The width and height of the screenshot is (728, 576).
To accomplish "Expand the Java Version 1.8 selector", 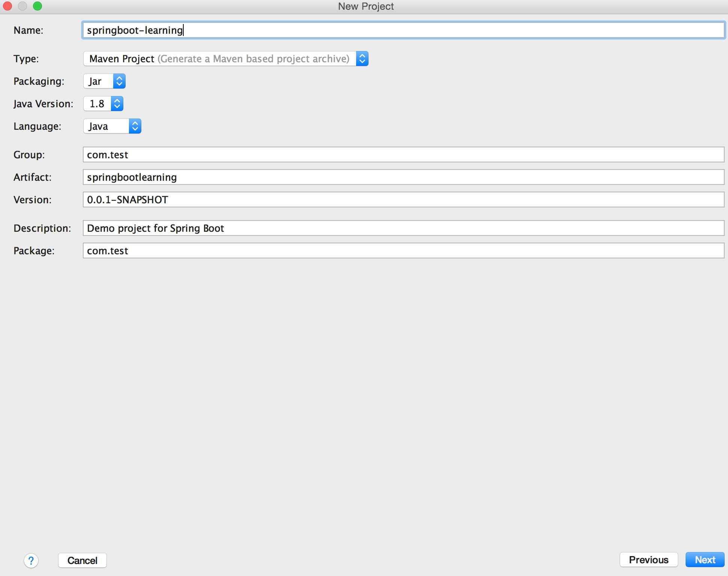I will pyautogui.click(x=117, y=104).
